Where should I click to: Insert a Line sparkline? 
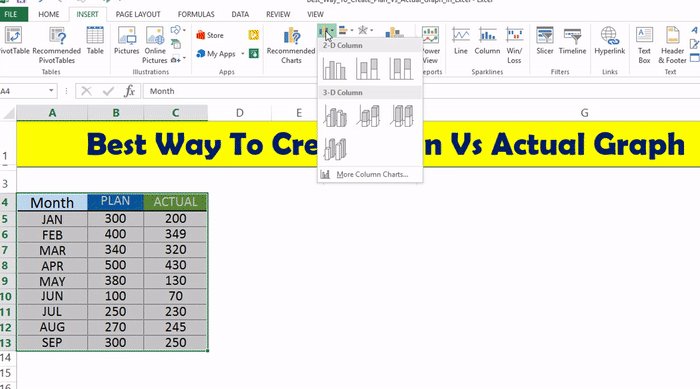pos(460,41)
